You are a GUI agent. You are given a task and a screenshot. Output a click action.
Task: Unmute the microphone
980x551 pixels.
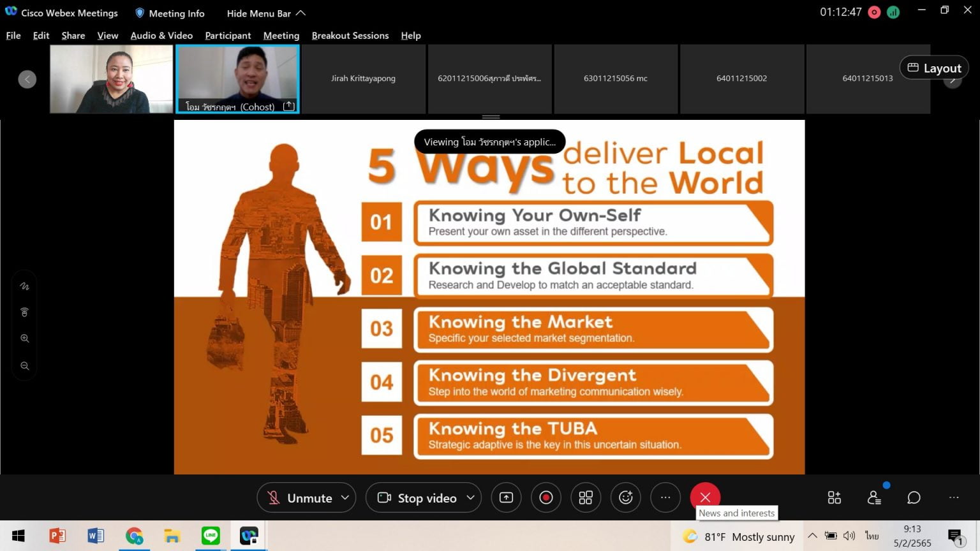(x=300, y=497)
